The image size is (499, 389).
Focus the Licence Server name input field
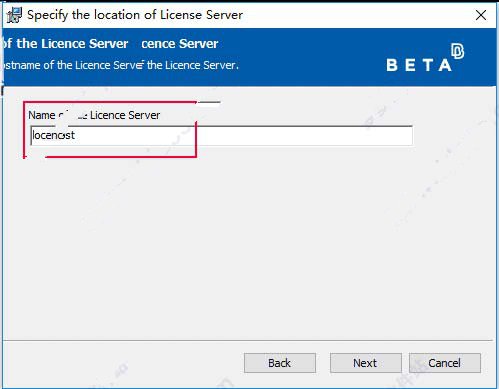221,135
